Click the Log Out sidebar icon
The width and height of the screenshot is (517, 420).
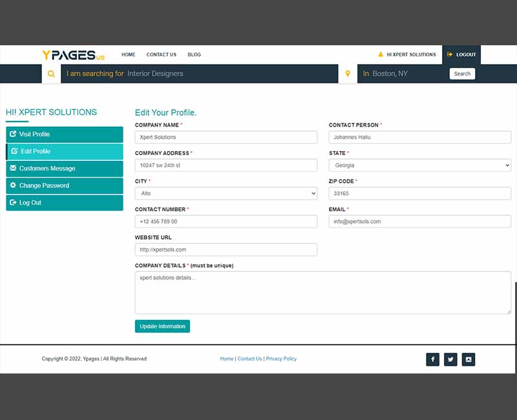pos(13,202)
